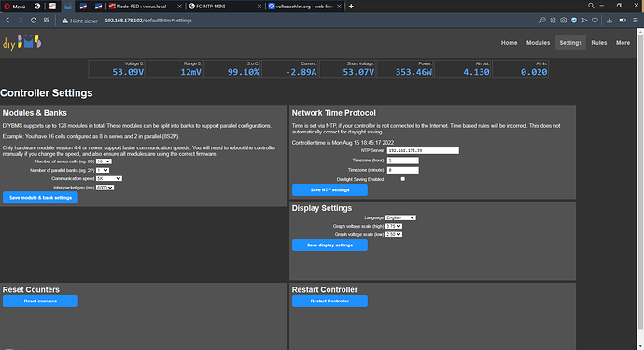The width and height of the screenshot is (644, 350).
Task: Open the Rules menu item
Action: pyautogui.click(x=599, y=43)
